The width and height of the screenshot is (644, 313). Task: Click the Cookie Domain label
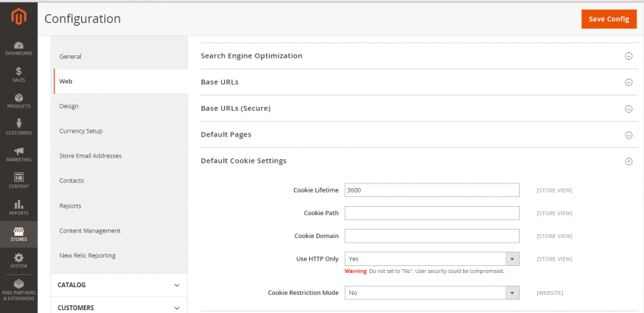[316, 236]
